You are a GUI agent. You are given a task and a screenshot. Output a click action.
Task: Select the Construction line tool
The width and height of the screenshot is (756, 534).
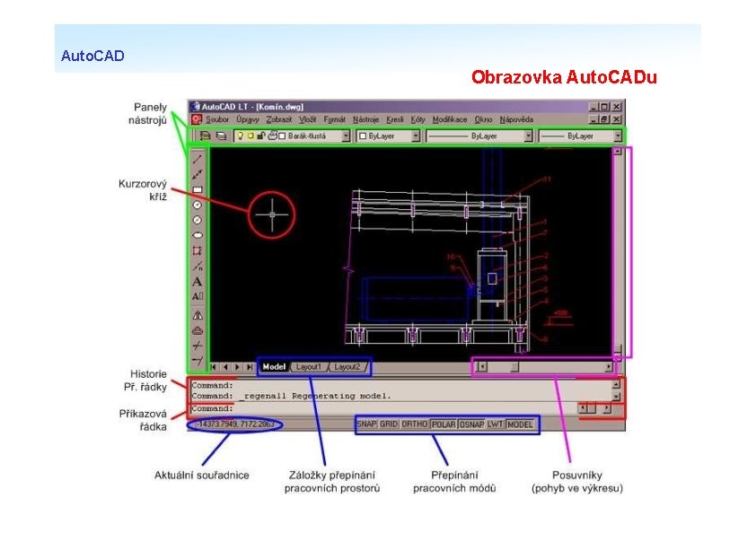pos(198,174)
